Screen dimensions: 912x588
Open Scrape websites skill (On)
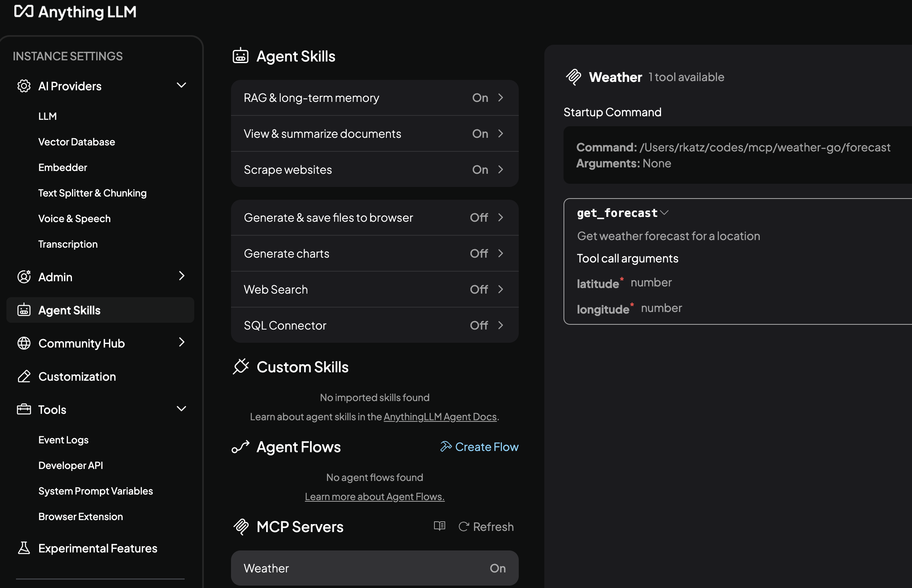tap(374, 169)
